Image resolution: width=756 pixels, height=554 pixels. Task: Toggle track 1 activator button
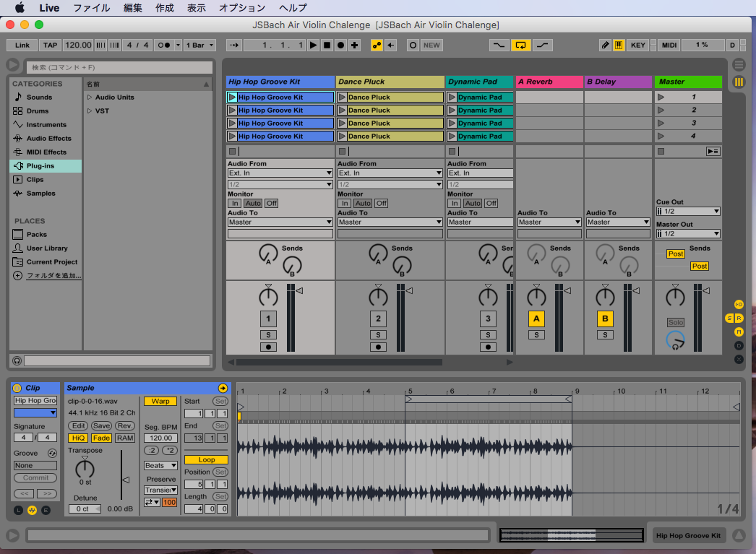[x=269, y=319]
